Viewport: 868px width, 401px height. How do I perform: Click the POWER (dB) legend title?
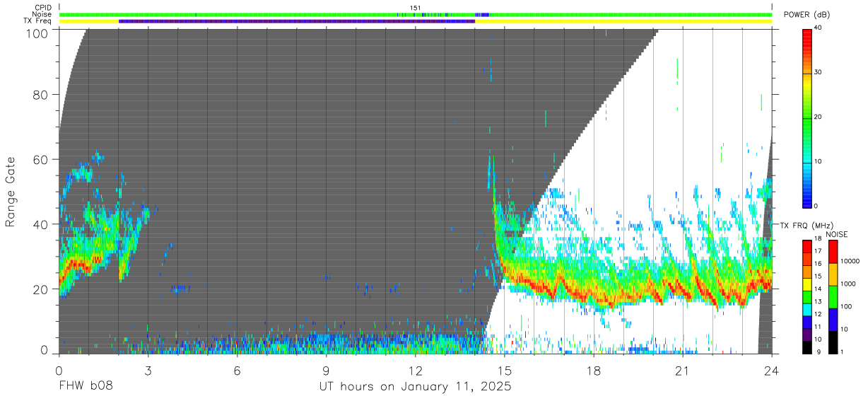(x=807, y=15)
